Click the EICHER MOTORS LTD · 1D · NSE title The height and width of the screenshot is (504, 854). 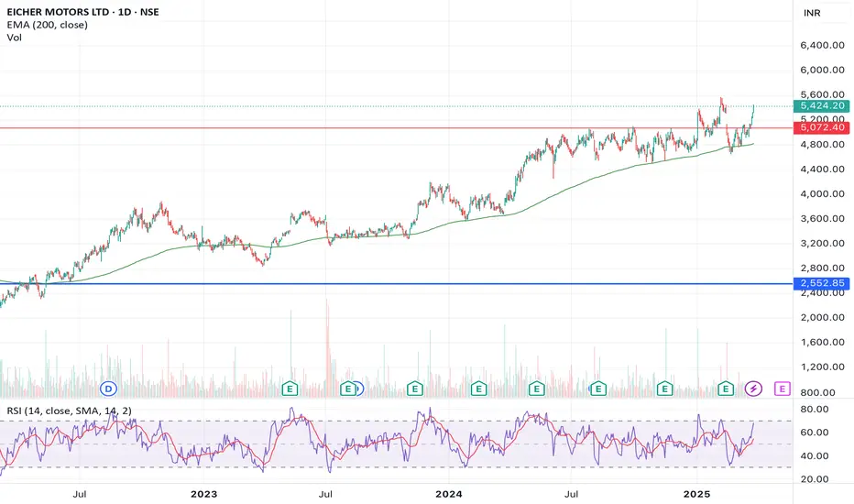pyautogui.click(x=82, y=11)
